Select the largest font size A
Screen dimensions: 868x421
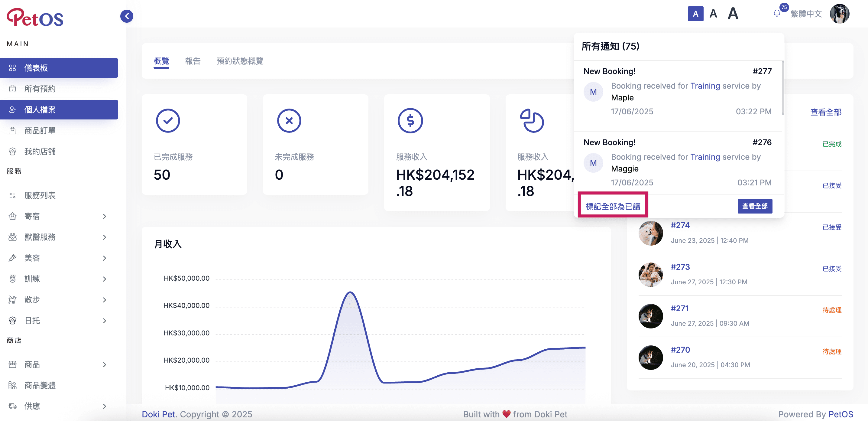(733, 14)
